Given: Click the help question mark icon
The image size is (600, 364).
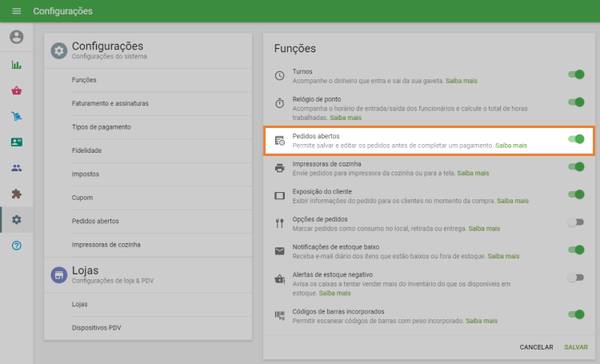Looking at the screenshot, I should [x=17, y=245].
